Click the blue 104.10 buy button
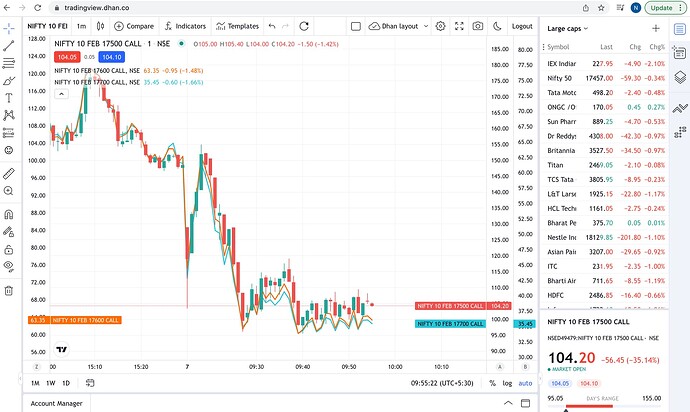 112,57
